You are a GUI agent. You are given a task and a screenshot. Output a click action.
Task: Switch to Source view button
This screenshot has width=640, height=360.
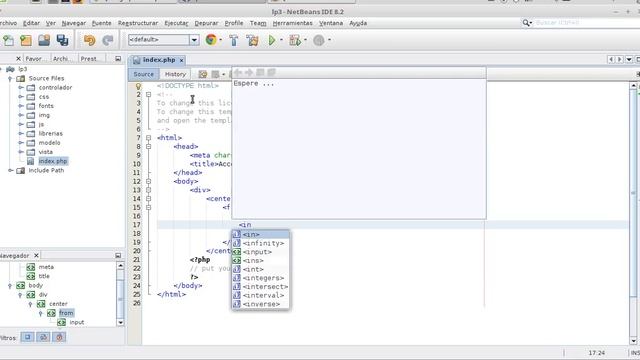[x=144, y=74]
